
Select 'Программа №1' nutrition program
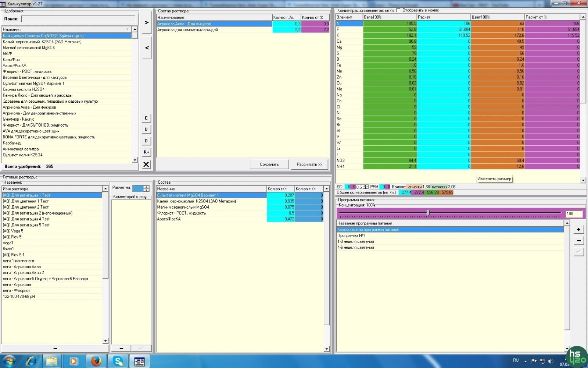pos(351,236)
